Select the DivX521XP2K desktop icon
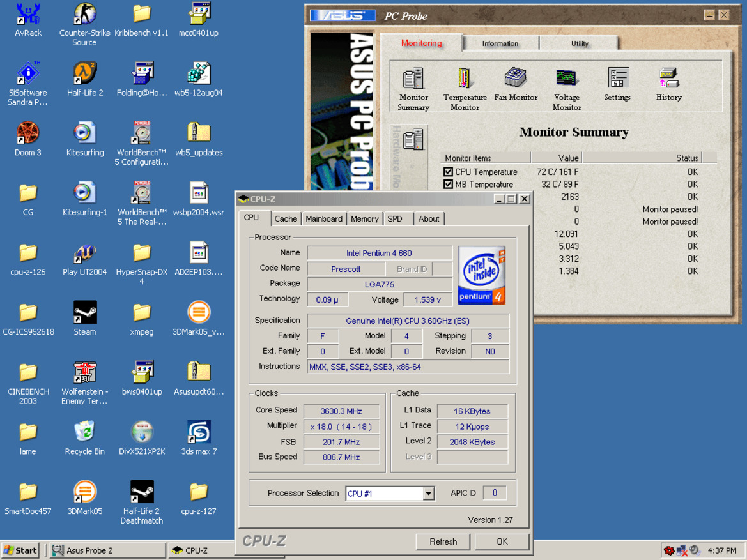The height and width of the screenshot is (560, 747). point(141,438)
